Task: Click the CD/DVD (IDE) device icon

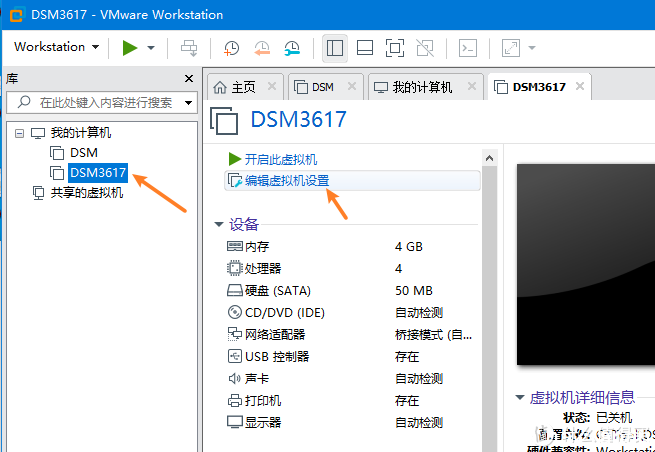Action: 234,312
